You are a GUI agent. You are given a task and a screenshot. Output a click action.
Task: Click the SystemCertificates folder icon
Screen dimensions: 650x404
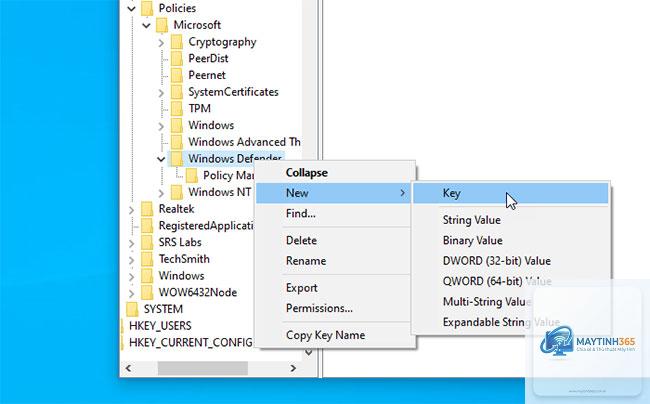point(177,92)
